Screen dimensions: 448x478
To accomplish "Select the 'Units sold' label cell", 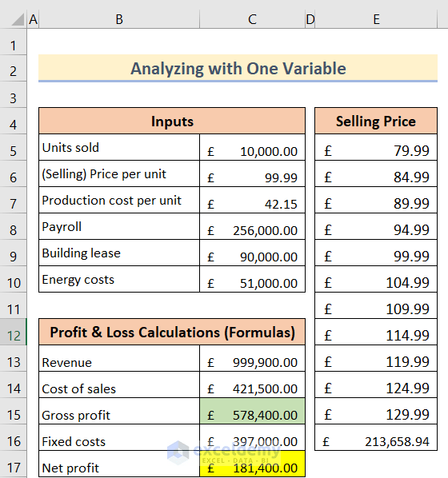I will coord(119,147).
